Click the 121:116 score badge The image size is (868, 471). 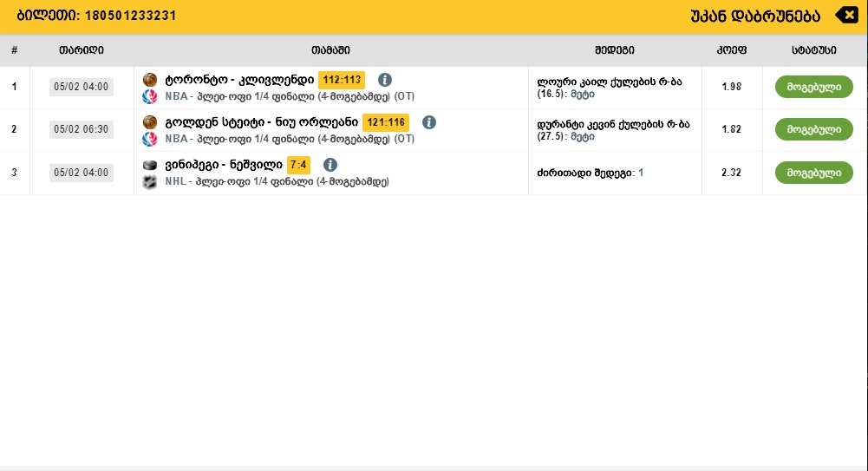386,122
